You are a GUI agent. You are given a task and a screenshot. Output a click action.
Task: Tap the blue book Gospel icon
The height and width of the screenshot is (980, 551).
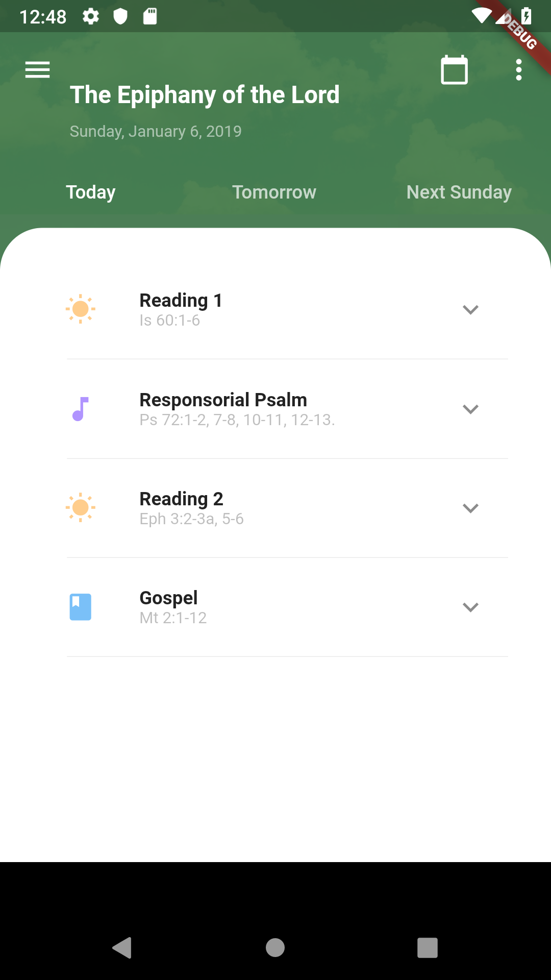click(x=81, y=607)
